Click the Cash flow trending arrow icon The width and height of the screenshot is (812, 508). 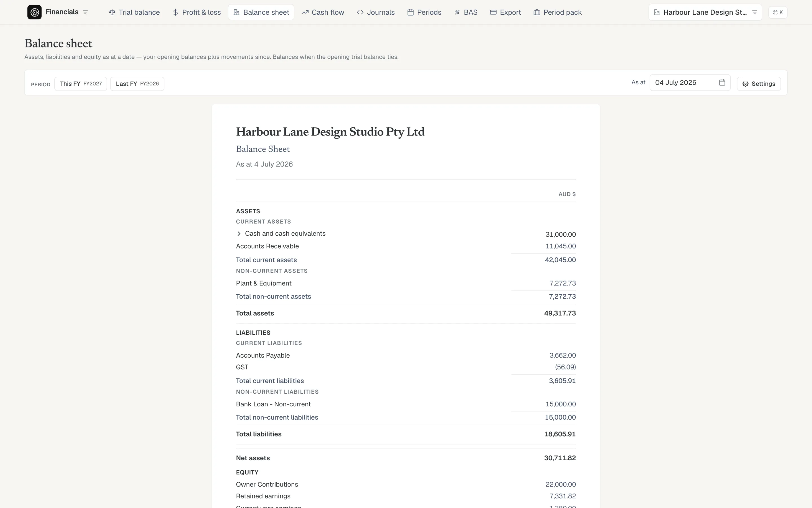[x=305, y=12]
